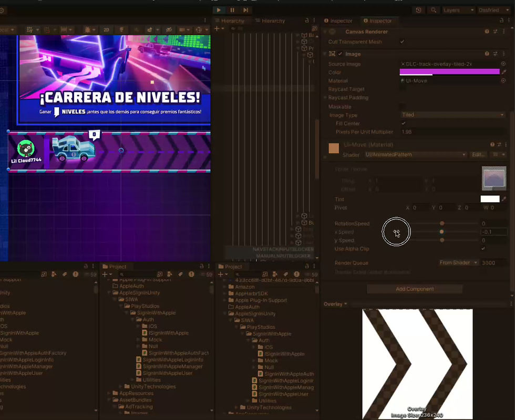Open Image component preset selector icon
Screen dimensions: 515x420
[x=495, y=54]
